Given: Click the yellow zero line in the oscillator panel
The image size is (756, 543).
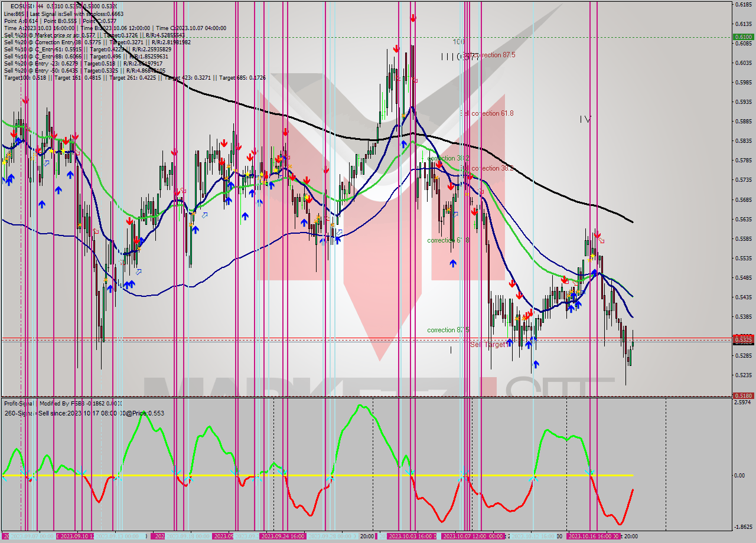Looking at the screenshot, I should pos(295,475).
